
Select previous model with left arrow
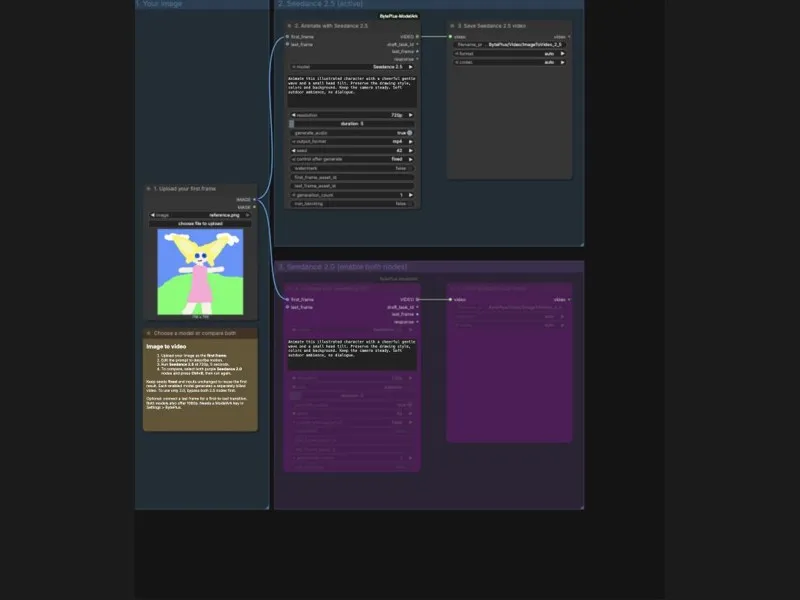(294, 67)
